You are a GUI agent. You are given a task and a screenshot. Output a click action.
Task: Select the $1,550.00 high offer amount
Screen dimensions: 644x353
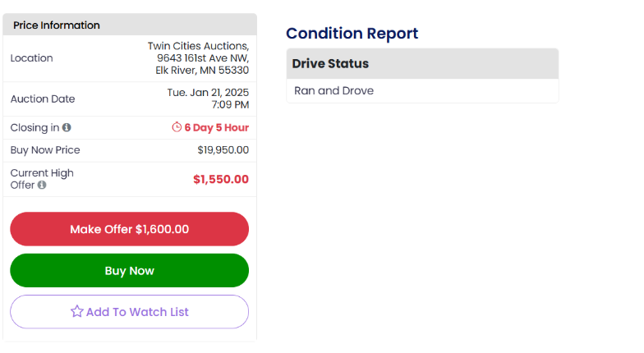click(220, 179)
